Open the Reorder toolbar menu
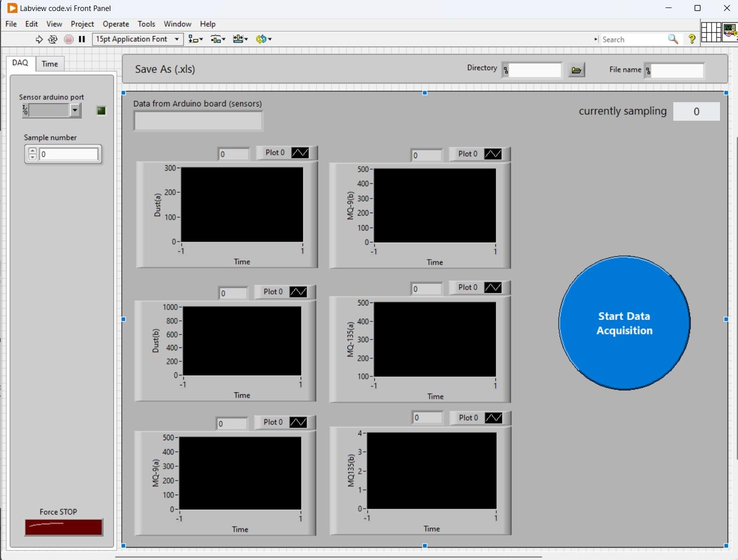The image size is (738, 560). point(263,39)
